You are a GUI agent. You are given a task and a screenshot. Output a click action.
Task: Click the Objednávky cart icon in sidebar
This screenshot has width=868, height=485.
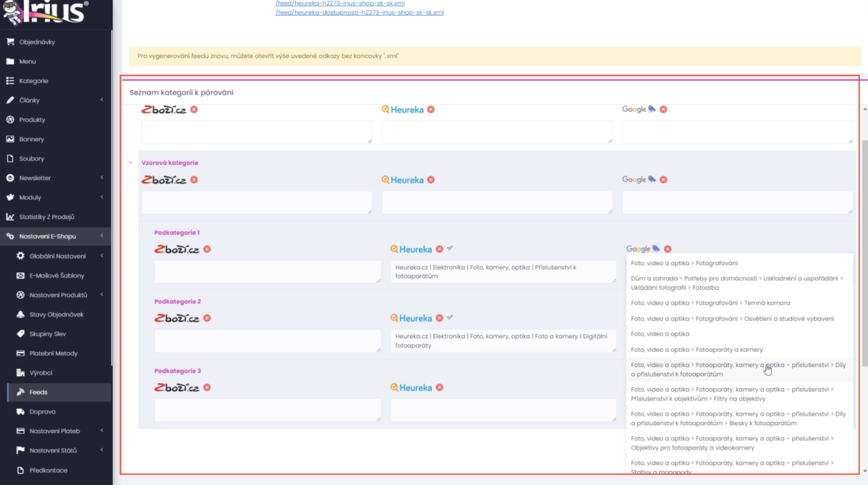click(10, 42)
